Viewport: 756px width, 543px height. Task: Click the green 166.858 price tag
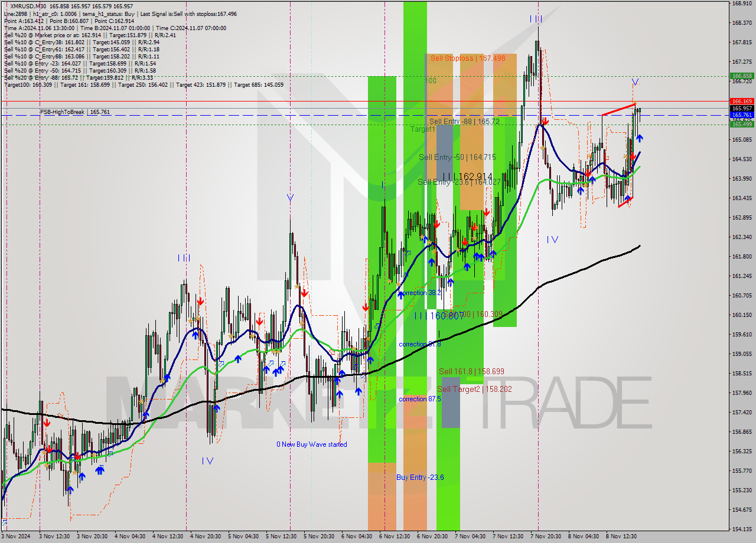click(x=742, y=76)
